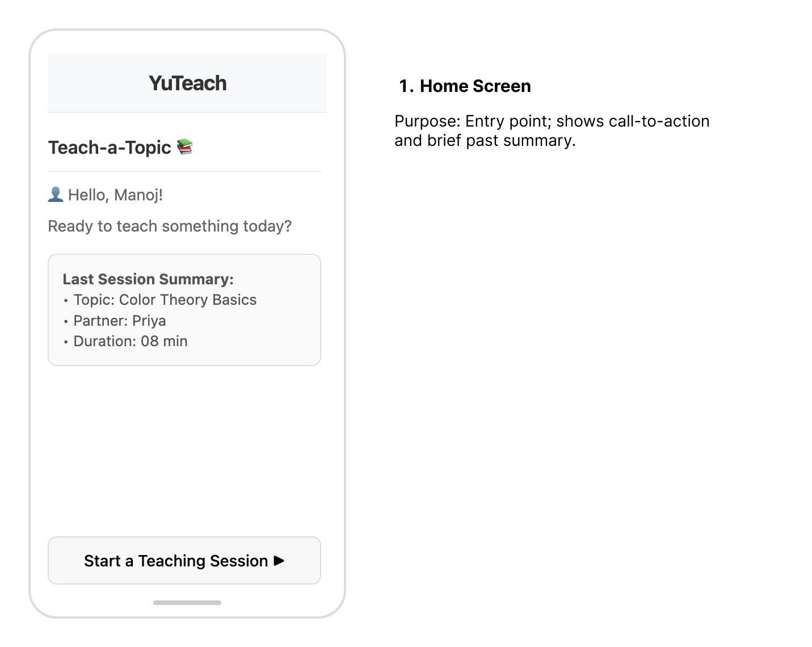This screenshot has height=647, width=812.
Task: Click the 'Purpose: Entry point' description line
Action: point(552,121)
